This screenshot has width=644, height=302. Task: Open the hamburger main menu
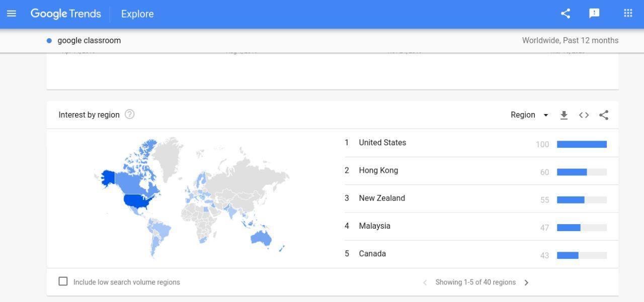(x=12, y=14)
